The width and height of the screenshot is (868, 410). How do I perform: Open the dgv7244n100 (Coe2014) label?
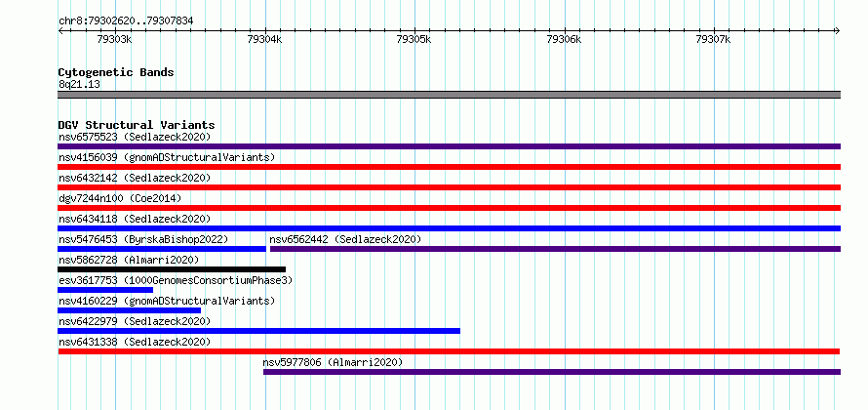[120, 198]
